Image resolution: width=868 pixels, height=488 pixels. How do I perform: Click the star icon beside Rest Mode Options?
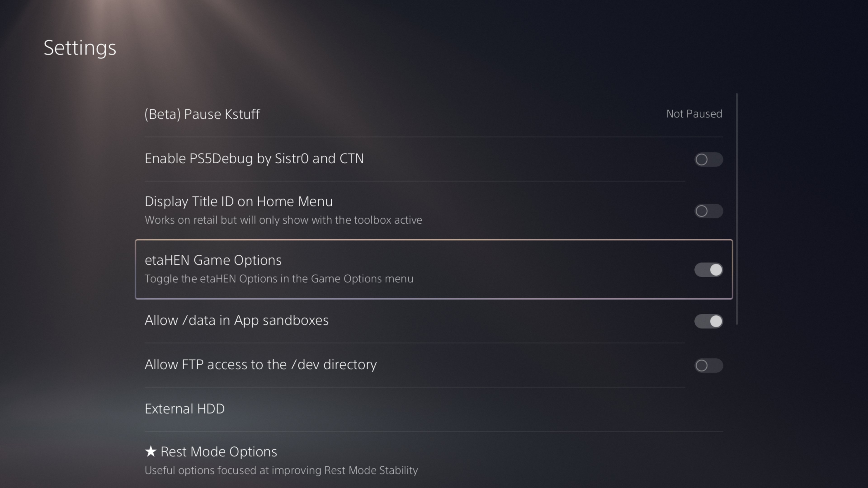tap(151, 451)
